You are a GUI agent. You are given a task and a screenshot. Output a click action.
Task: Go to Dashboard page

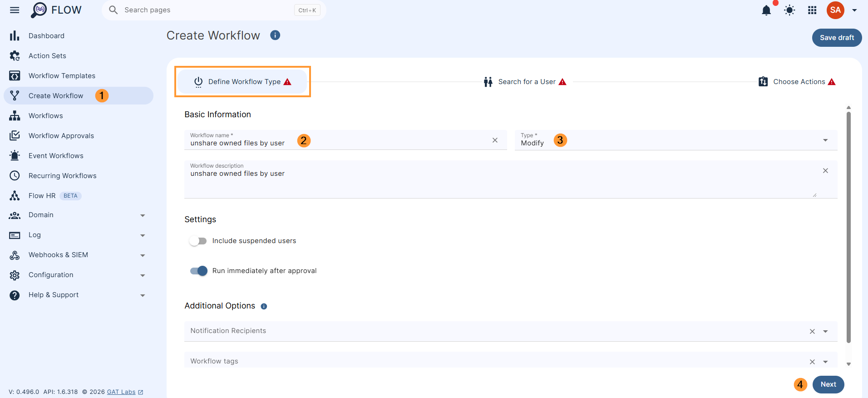(x=78, y=35)
